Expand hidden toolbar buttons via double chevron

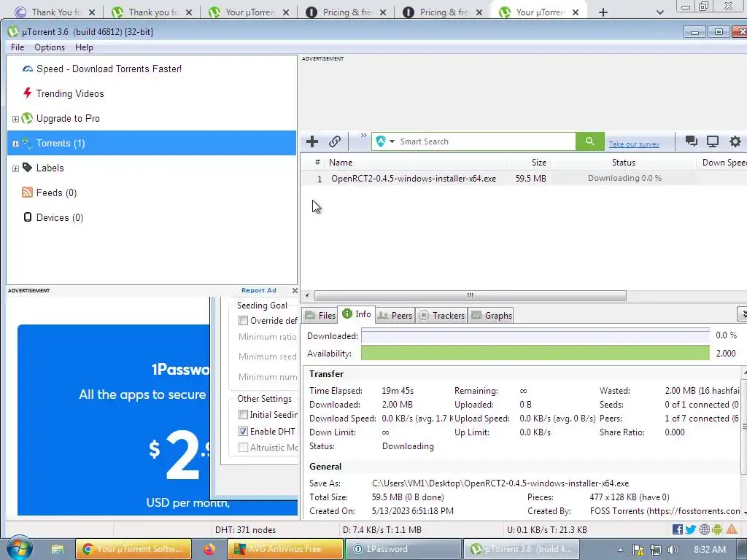(x=363, y=136)
